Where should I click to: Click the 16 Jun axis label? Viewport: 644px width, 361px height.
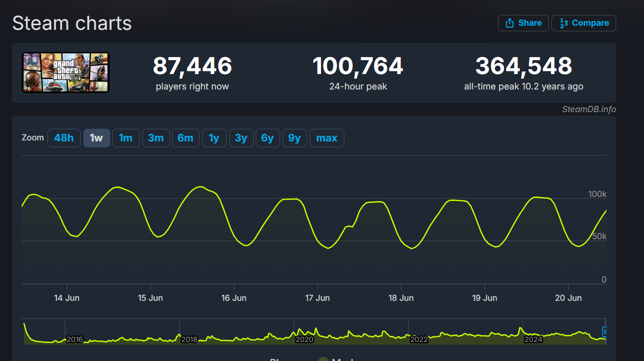(234, 298)
